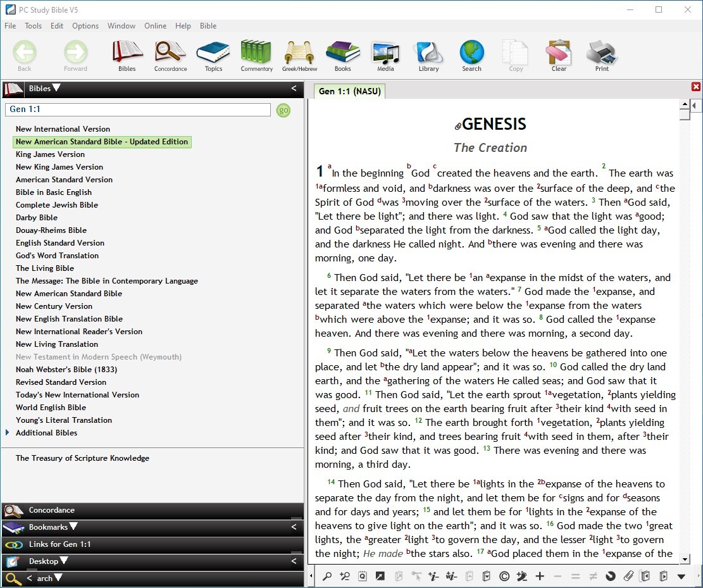Open the Topics book icon
The height and width of the screenshot is (588, 703).
tap(213, 56)
